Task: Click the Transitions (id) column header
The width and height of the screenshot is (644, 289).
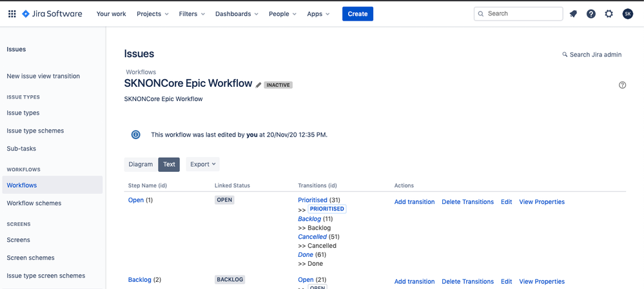Action: (317, 186)
